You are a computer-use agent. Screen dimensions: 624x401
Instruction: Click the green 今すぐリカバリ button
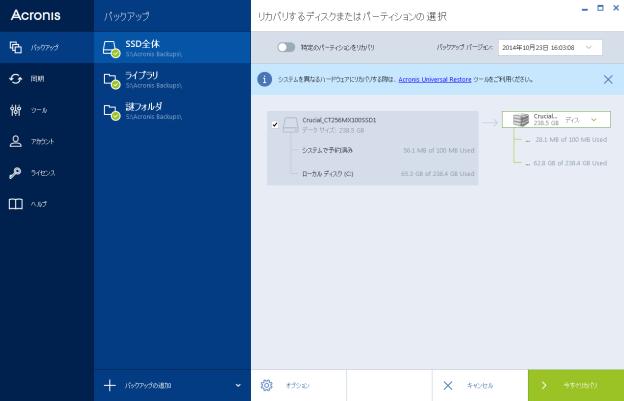tap(576, 385)
